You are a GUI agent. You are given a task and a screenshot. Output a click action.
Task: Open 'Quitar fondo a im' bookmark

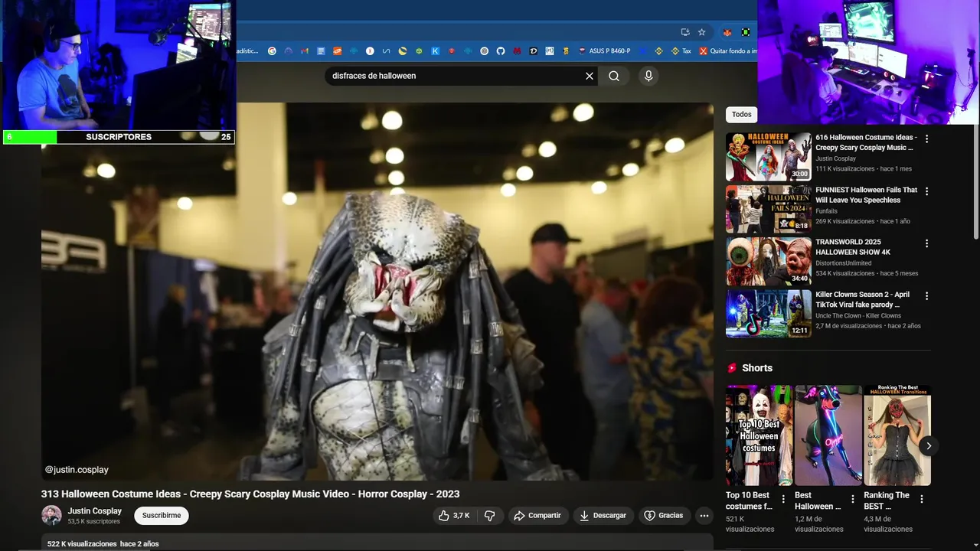pos(727,51)
